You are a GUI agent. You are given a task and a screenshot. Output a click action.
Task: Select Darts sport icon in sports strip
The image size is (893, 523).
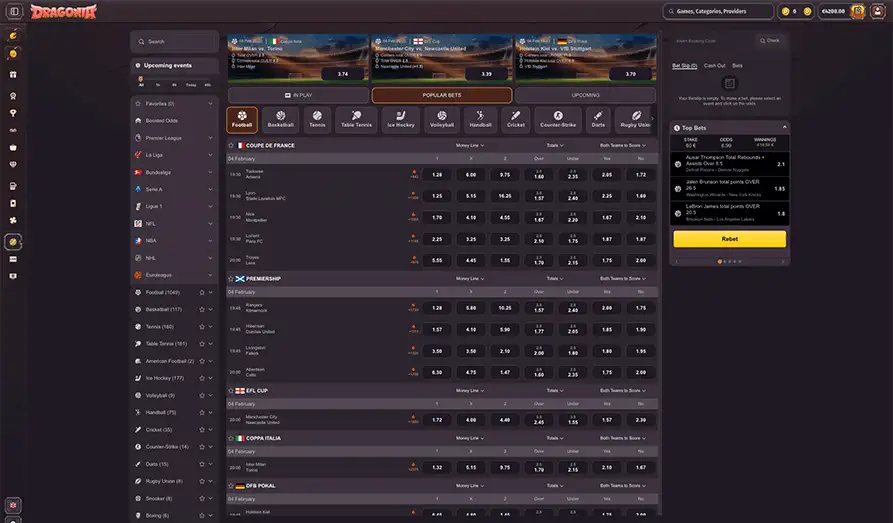click(x=598, y=120)
